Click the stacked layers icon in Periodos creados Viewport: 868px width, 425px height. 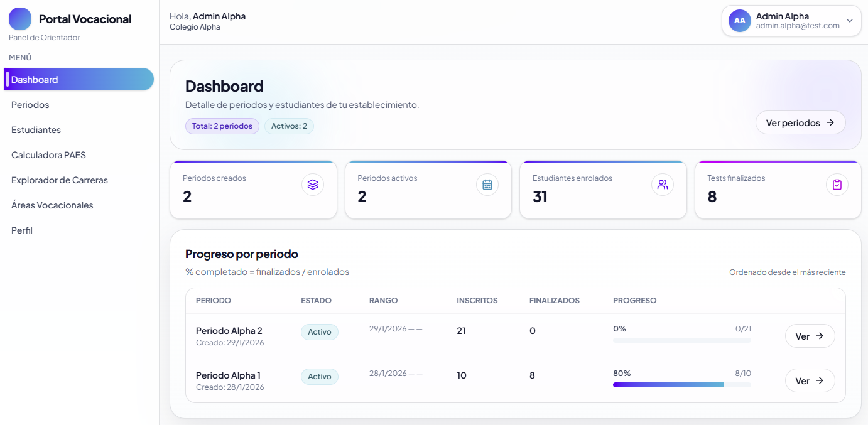coord(313,185)
